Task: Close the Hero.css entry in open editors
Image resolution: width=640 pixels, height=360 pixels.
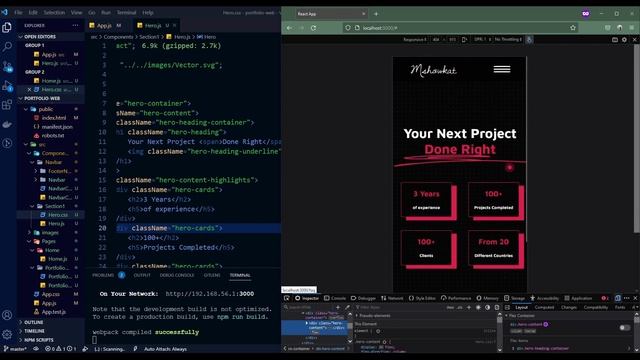Action: tap(29, 89)
